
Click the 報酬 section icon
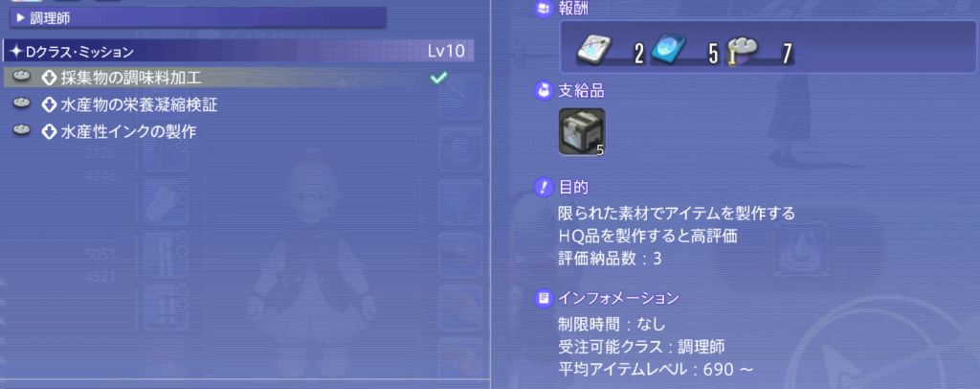[x=543, y=8]
